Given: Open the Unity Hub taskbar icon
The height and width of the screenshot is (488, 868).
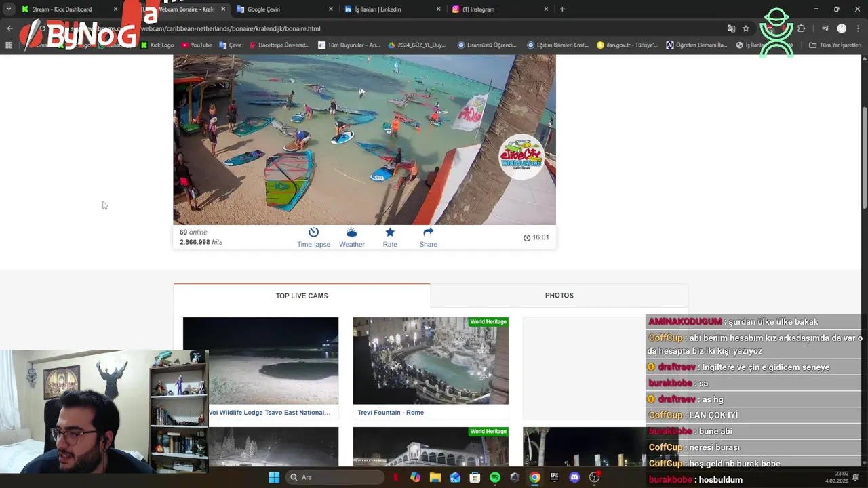Looking at the screenshot, I should tap(515, 477).
